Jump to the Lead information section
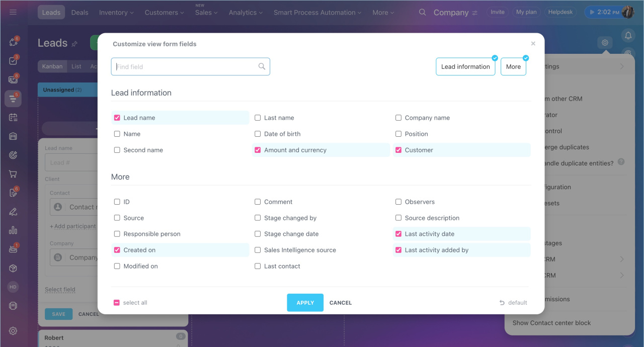This screenshot has width=644, height=347. coord(465,66)
